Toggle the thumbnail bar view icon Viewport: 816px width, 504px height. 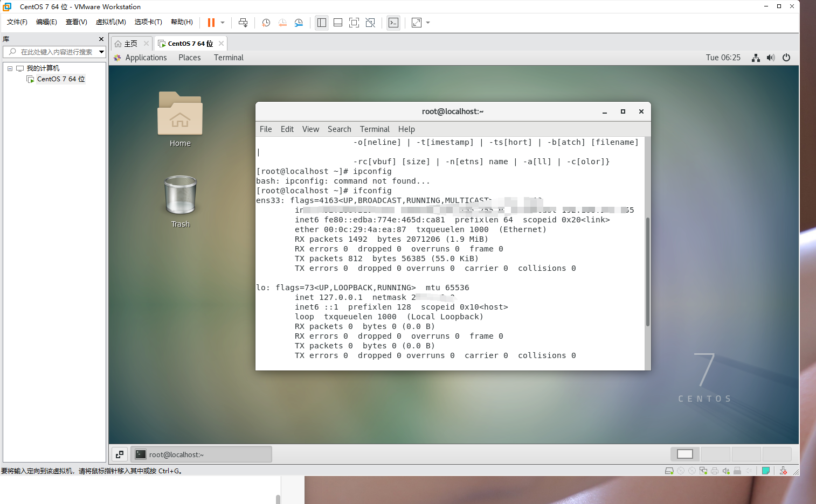coord(338,23)
